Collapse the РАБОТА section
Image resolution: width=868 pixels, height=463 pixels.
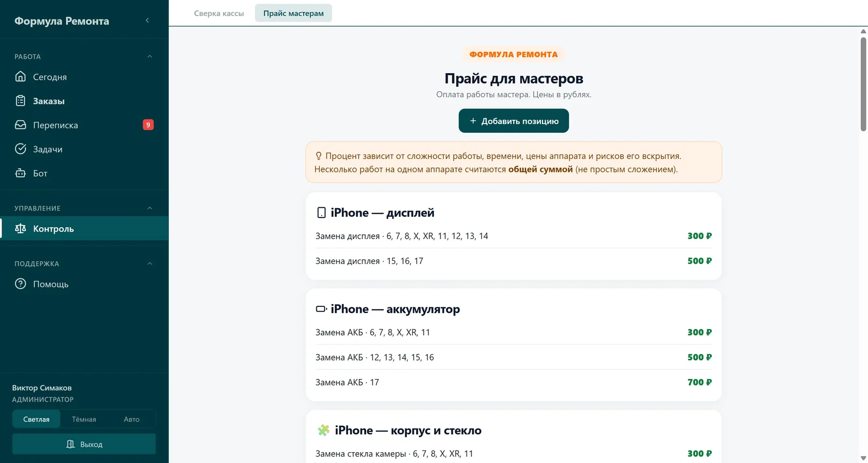pyautogui.click(x=150, y=56)
